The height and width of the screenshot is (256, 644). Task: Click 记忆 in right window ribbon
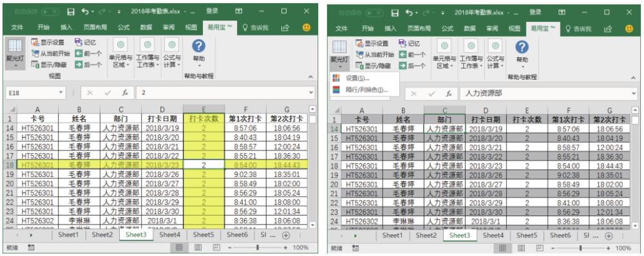pos(409,43)
